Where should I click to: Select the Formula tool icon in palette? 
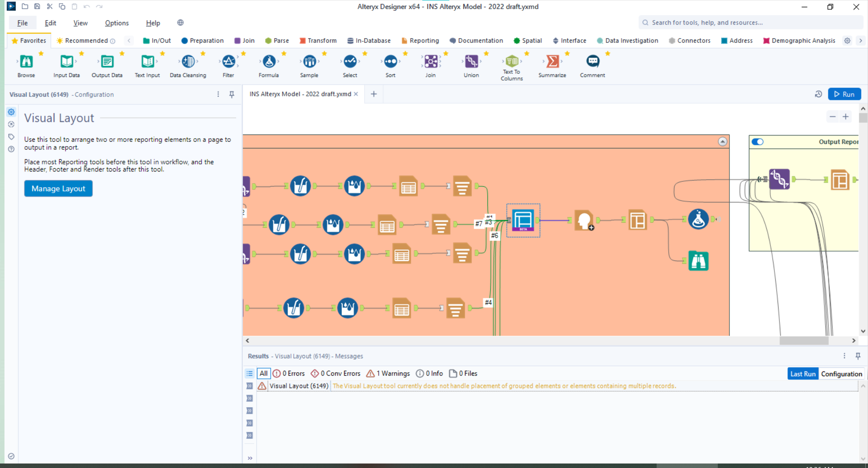click(x=269, y=62)
